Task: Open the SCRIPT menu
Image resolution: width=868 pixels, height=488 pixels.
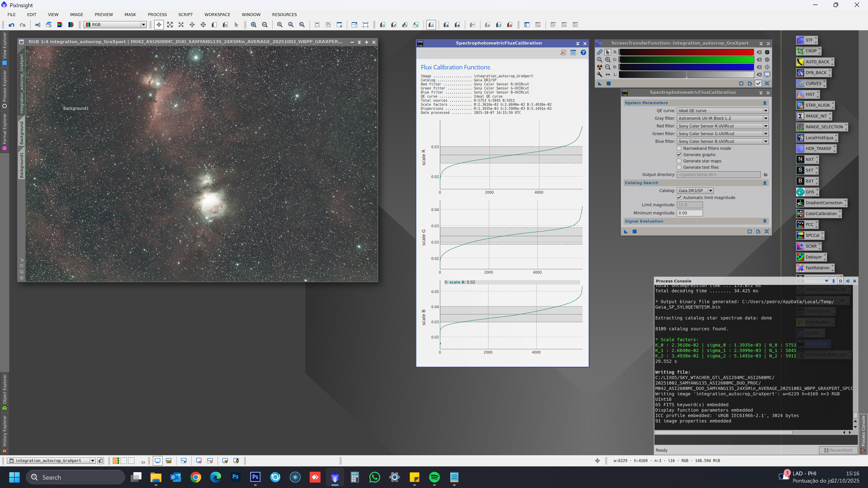Action: pos(185,14)
